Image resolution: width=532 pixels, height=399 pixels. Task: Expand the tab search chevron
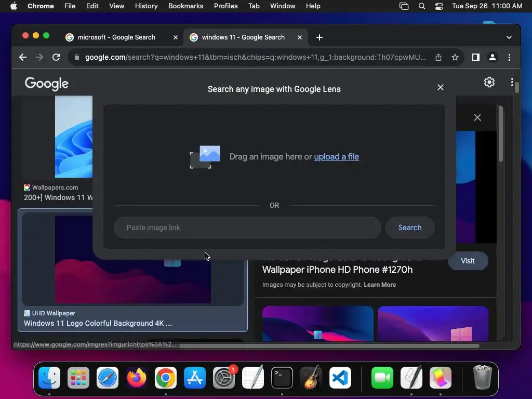point(509,37)
